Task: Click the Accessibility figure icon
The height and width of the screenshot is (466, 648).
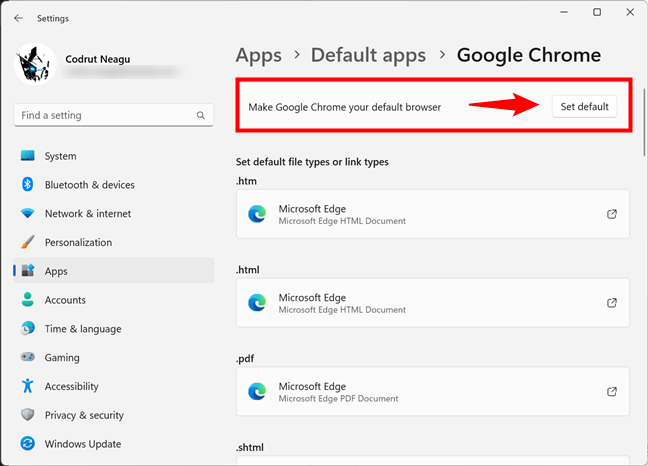Action: click(27, 387)
